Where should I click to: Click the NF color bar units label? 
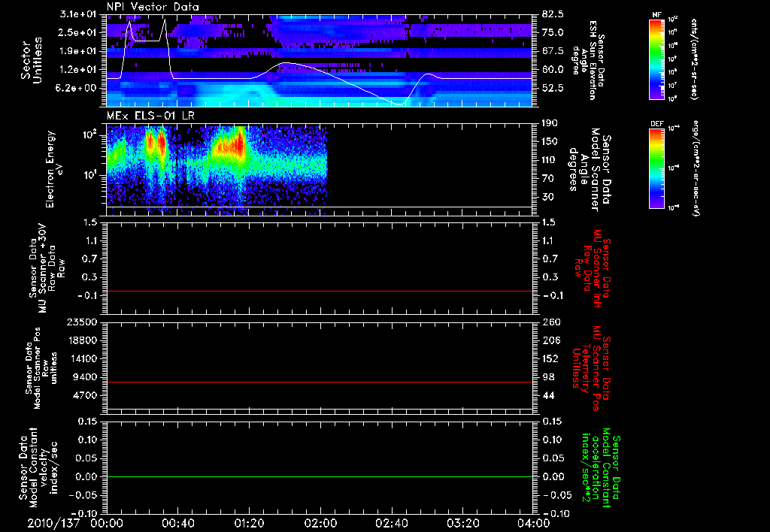click(x=694, y=59)
